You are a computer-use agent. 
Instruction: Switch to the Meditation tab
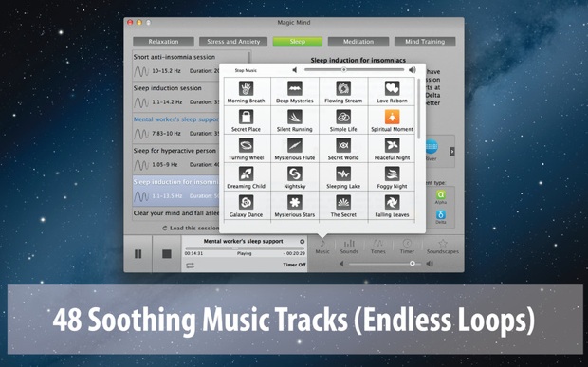click(x=358, y=42)
